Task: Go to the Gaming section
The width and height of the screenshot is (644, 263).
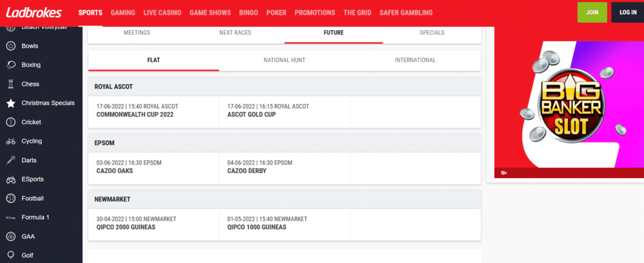Action: 123,13
